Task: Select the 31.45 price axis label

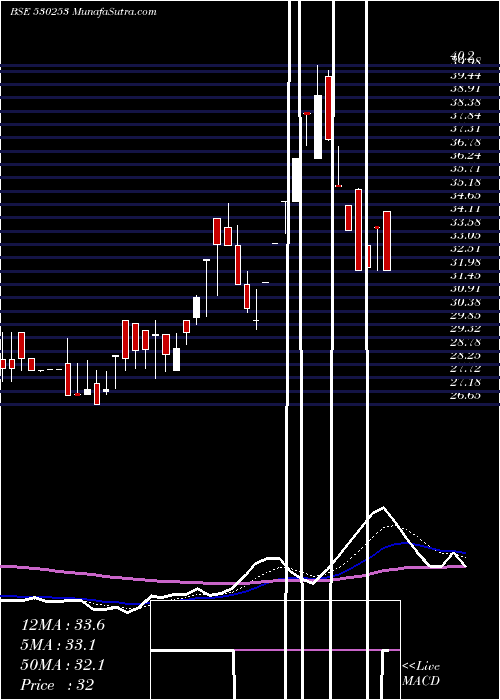Action: pos(465,275)
